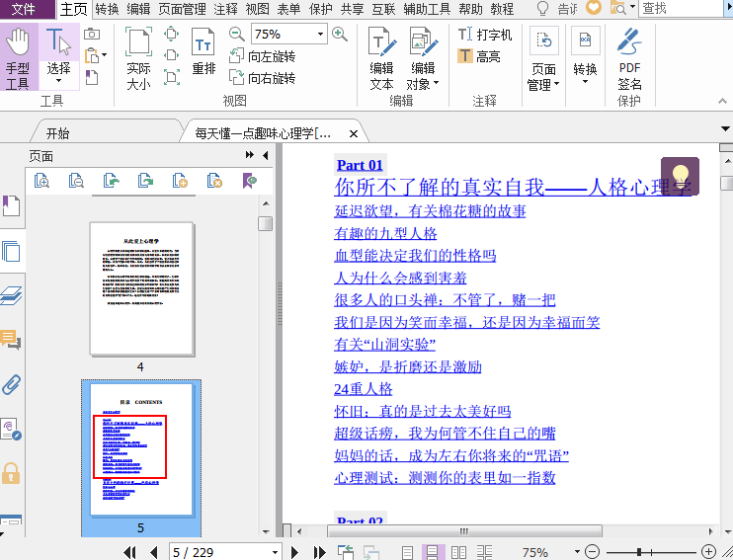Open status bar zoom level dropdown
Image resolution: width=733 pixels, height=560 pixels.
pyautogui.click(x=577, y=552)
